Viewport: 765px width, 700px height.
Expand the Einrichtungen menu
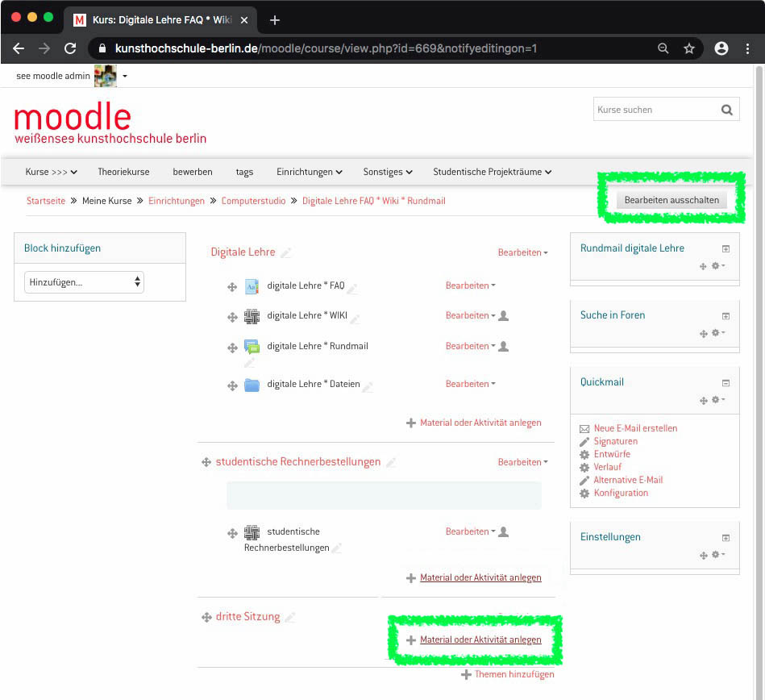pyautogui.click(x=310, y=172)
